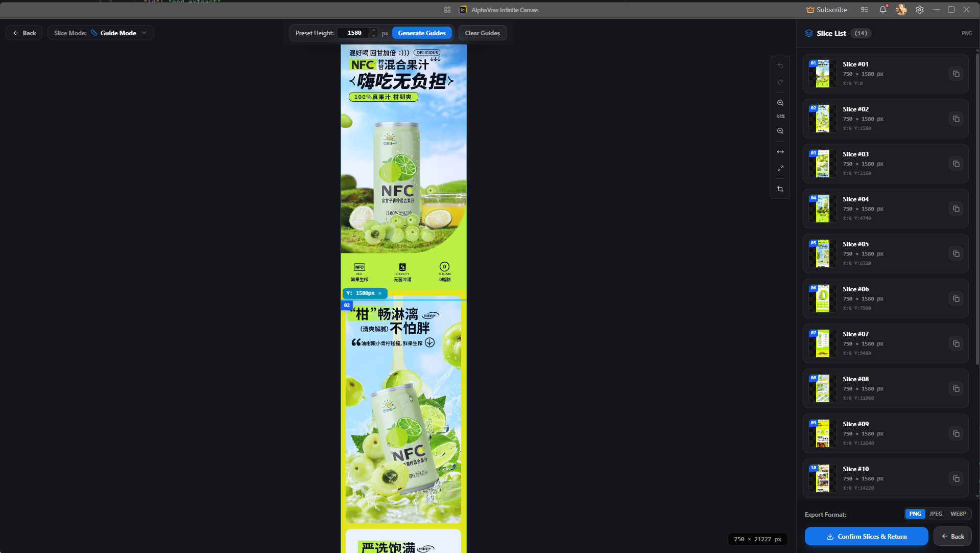Select WEBP export format
Viewport: 980px width, 553px height.
click(958, 514)
